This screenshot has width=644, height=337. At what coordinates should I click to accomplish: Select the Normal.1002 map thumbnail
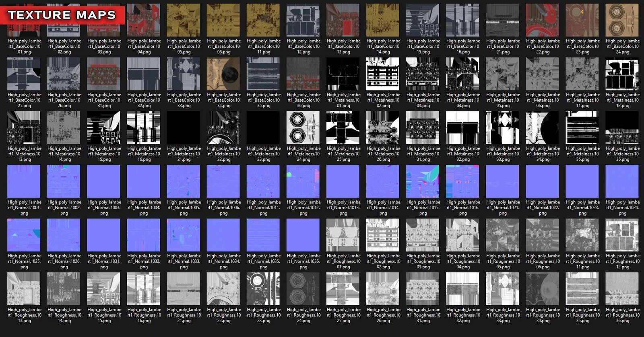coord(64,181)
